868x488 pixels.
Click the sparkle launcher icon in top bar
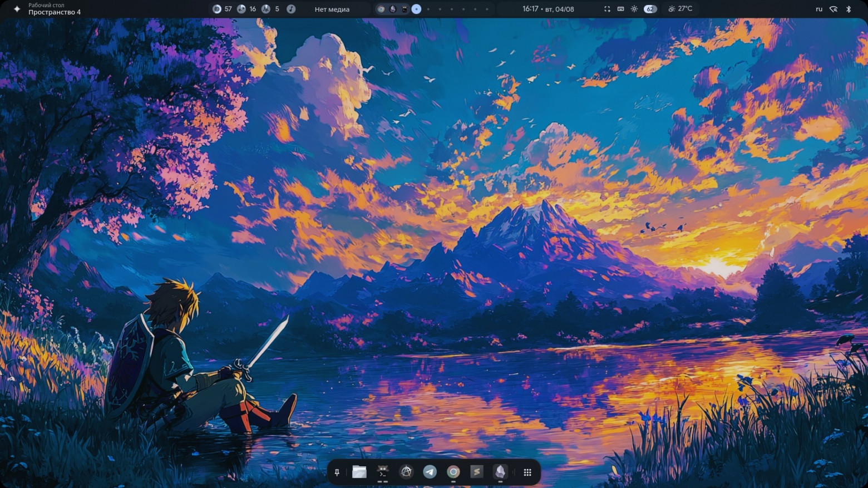pos(17,9)
